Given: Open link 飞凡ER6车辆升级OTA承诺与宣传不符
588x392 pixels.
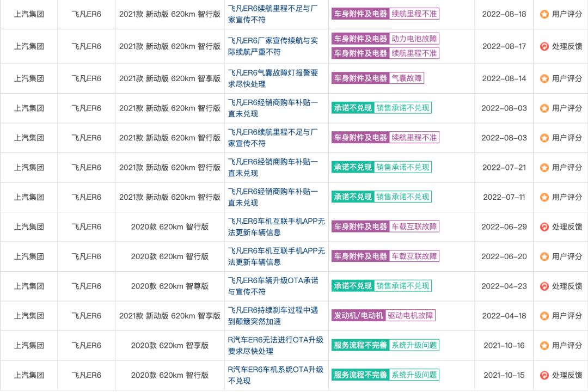Looking at the screenshot, I should (x=273, y=286).
